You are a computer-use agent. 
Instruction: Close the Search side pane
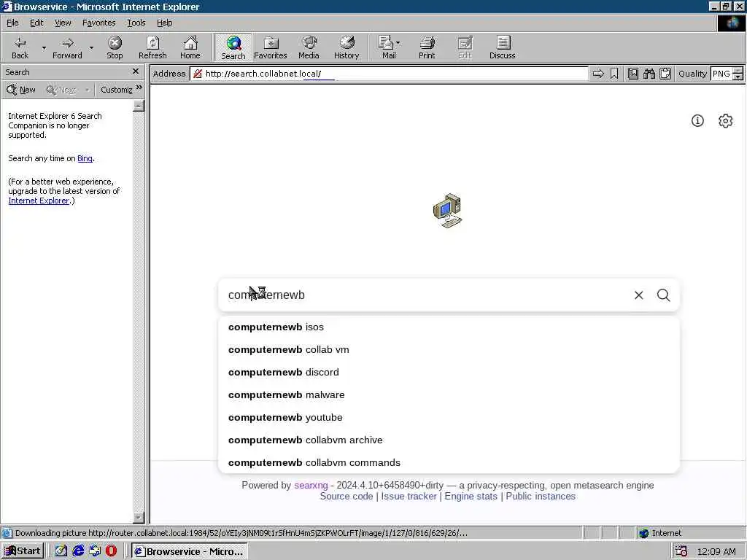(136, 71)
